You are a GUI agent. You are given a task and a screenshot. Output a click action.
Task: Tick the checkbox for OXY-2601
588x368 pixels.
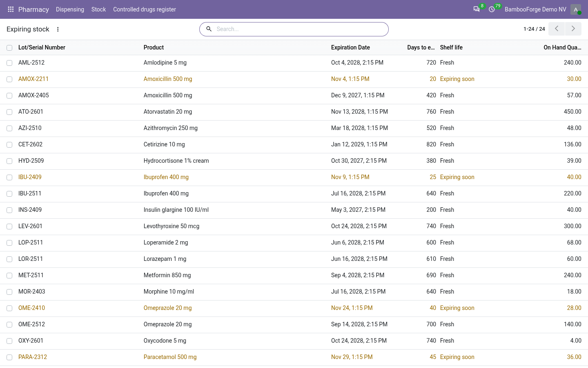click(x=9, y=341)
